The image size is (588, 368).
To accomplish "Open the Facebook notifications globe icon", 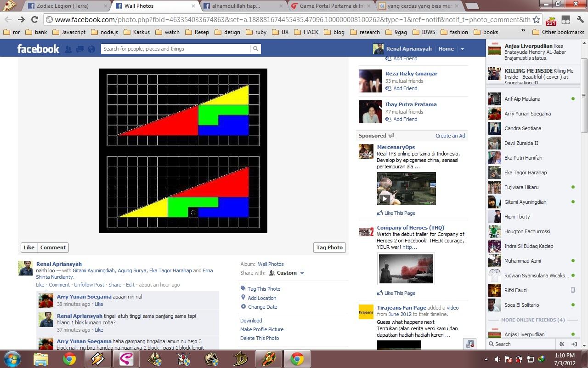I will (x=91, y=49).
